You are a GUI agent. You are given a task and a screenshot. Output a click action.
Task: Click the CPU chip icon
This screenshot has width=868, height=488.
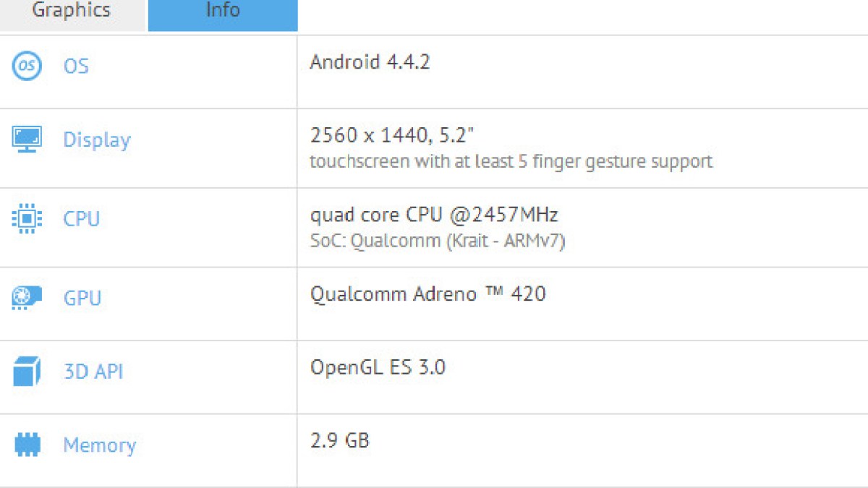pos(27,218)
